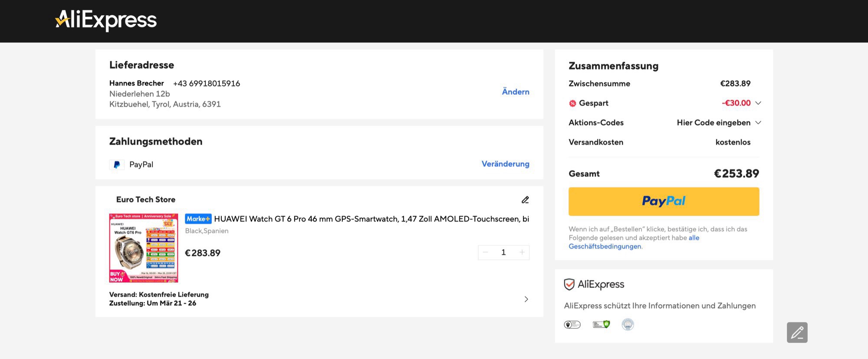This screenshot has width=868, height=359.
Task: Expand the Aktions-Codes entry dropdown
Action: click(758, 122)
